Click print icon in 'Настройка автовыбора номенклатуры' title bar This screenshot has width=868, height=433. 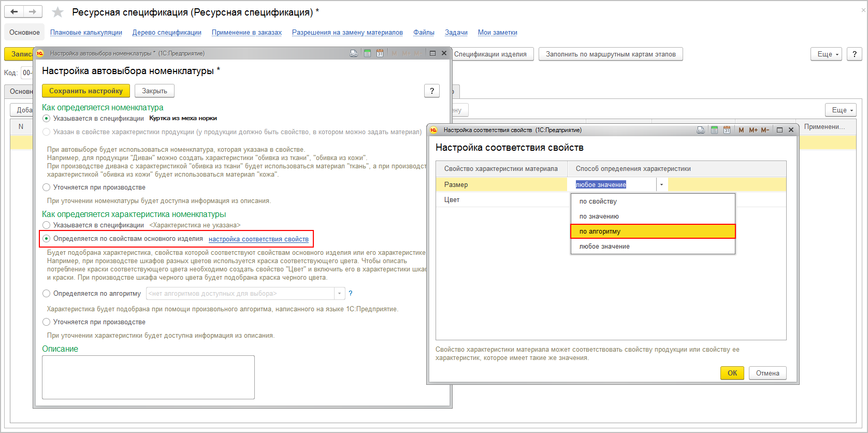(x=354, y=53)
